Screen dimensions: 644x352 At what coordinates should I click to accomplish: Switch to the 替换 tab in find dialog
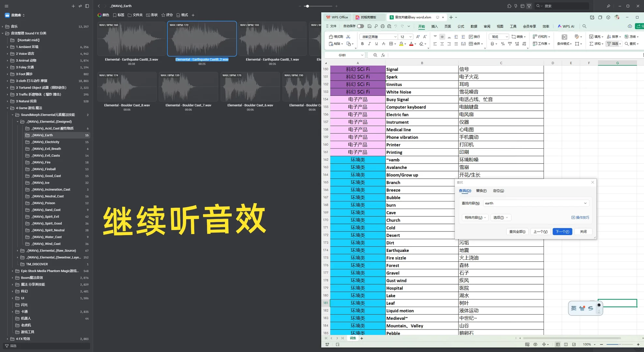[481, 191]
